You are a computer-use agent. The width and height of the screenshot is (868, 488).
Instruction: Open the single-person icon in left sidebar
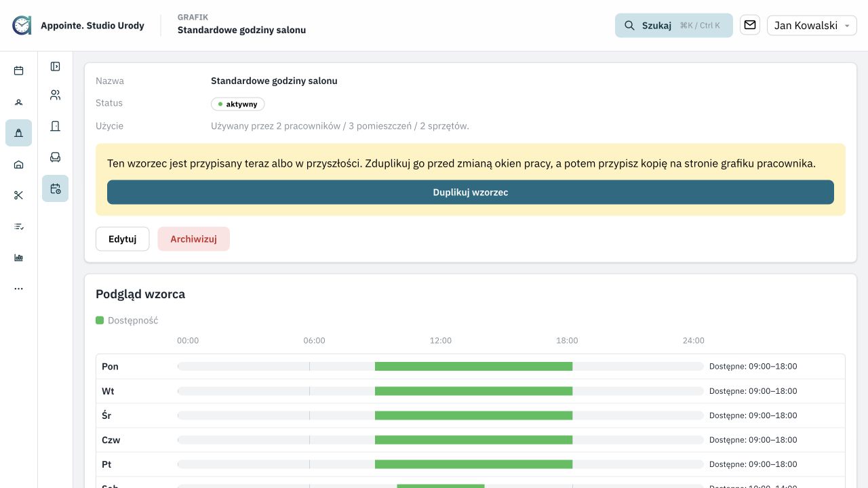tap(18, 102)
